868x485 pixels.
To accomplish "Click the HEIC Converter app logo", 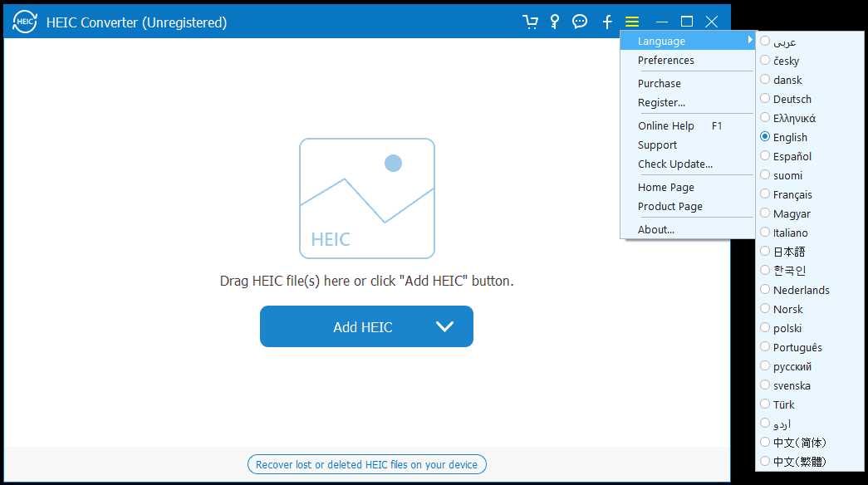I will [x=24, y=22].
